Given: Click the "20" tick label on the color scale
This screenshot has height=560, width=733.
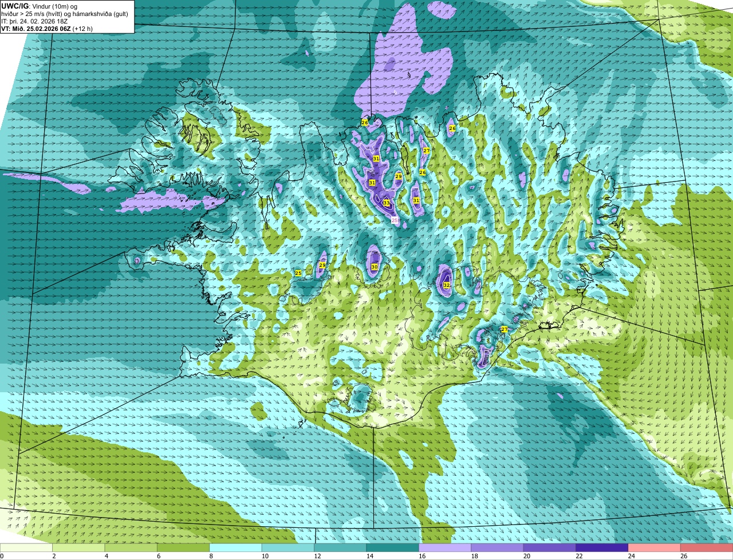Looking at the screenshot, I should click(527, 556).
